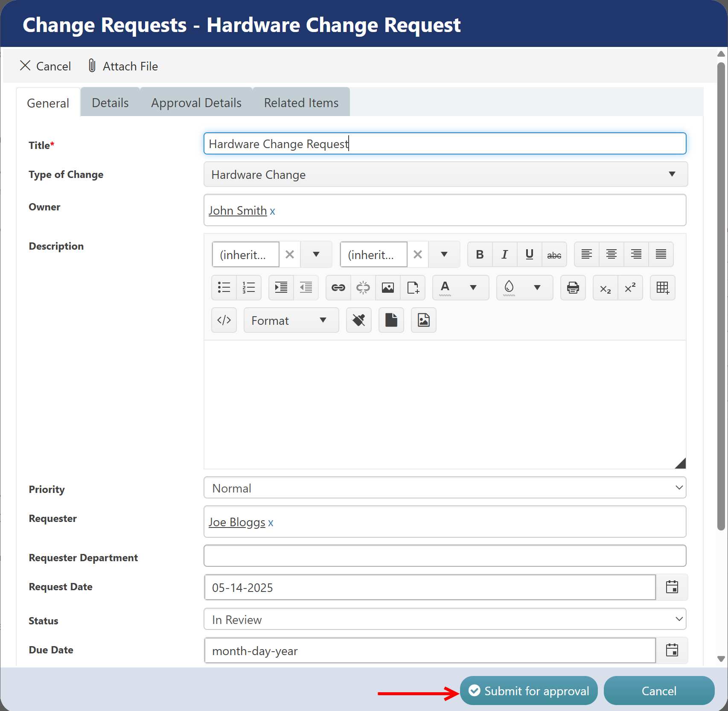Toggle italic text formatting
This screenshot has width=728, height=711.
point(504,255)
